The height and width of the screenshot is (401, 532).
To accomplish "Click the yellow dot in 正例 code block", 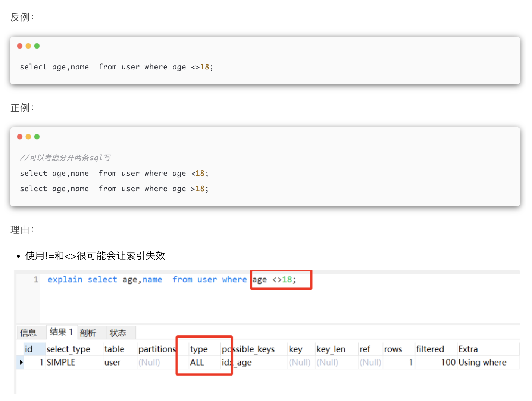I will pos(28,137).
